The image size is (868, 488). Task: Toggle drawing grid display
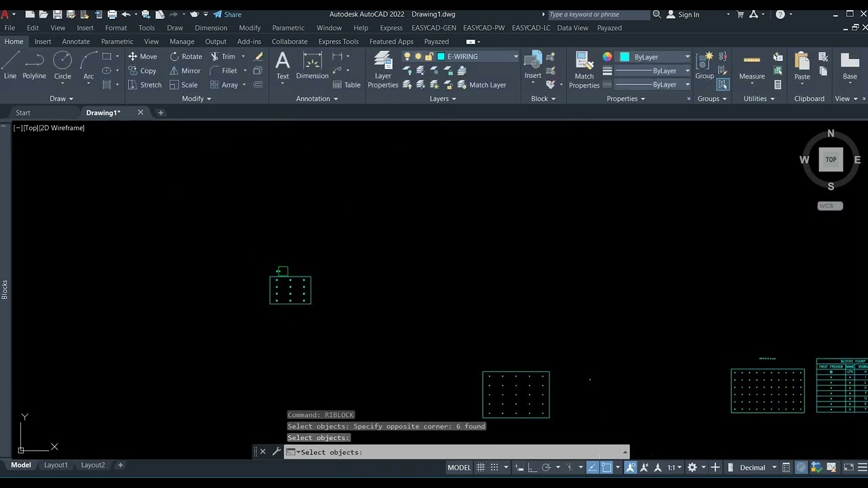pos(481,468)
